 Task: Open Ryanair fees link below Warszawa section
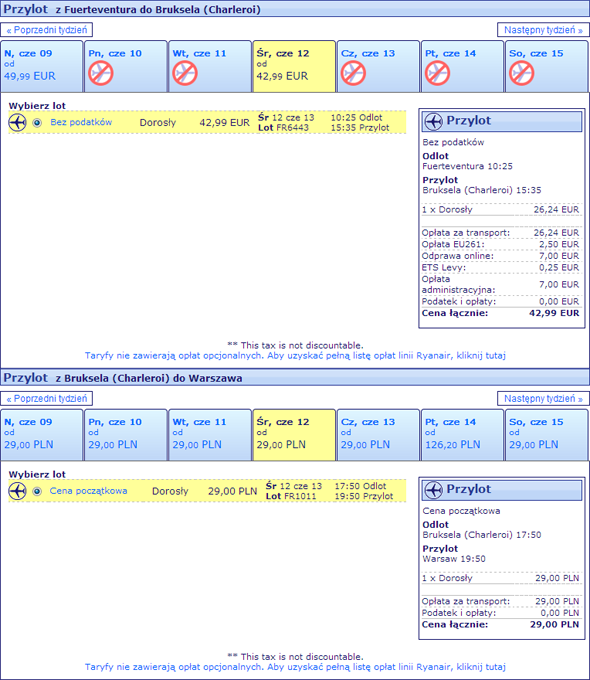295,667
